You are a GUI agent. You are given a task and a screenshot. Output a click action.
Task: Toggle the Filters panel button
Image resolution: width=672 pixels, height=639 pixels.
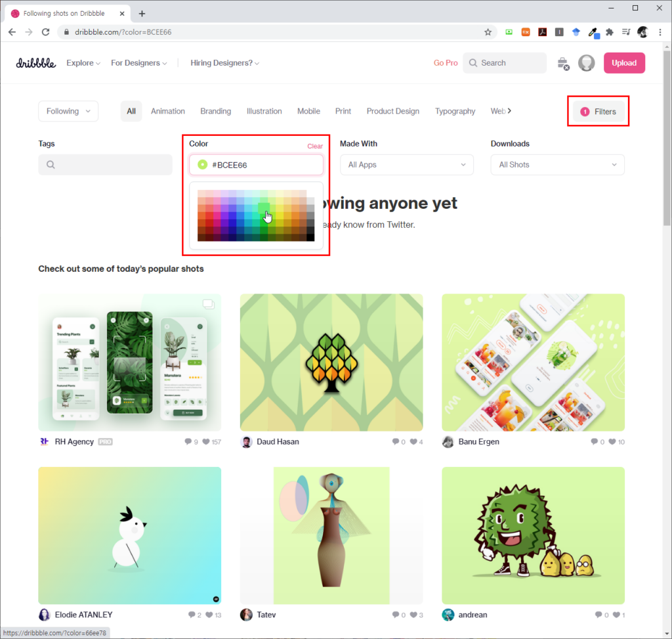pos(598,112)
